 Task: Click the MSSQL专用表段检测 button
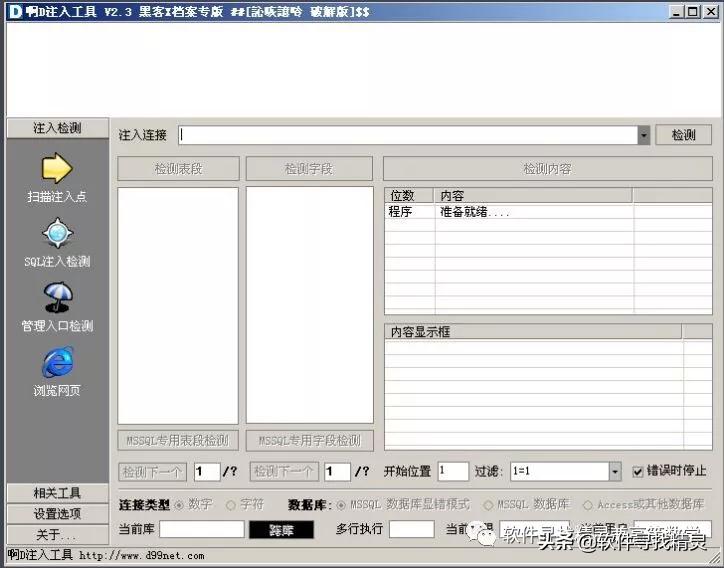pos(178,441)
